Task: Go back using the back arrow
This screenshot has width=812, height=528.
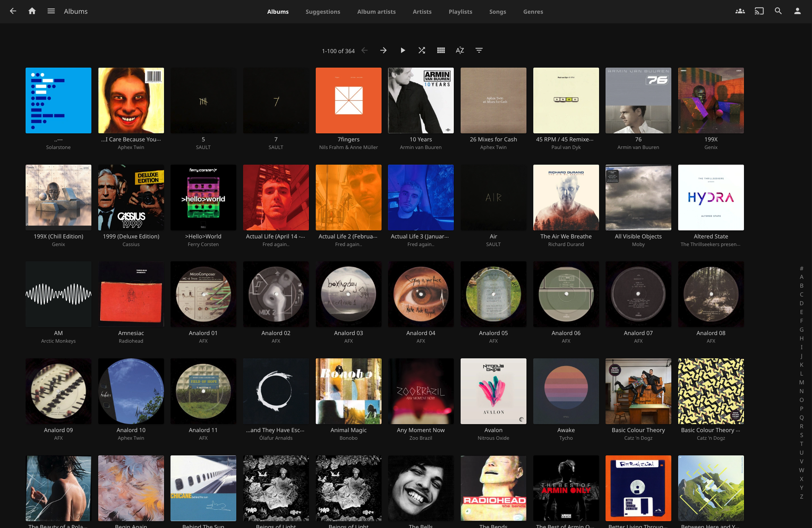Action: (x=13, y=11)
